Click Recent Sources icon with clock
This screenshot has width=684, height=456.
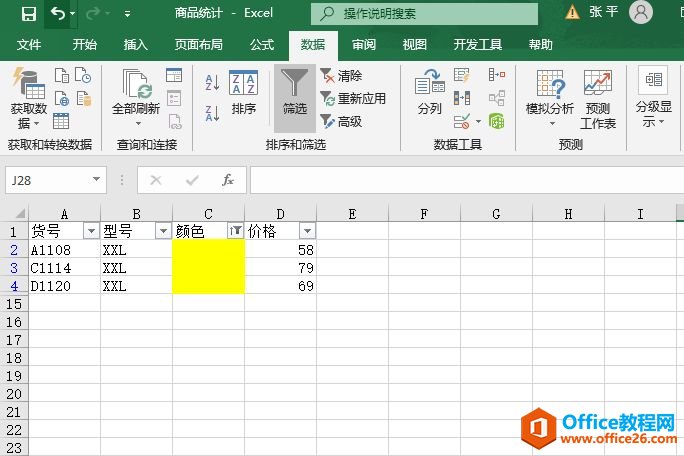coord(83,75)
